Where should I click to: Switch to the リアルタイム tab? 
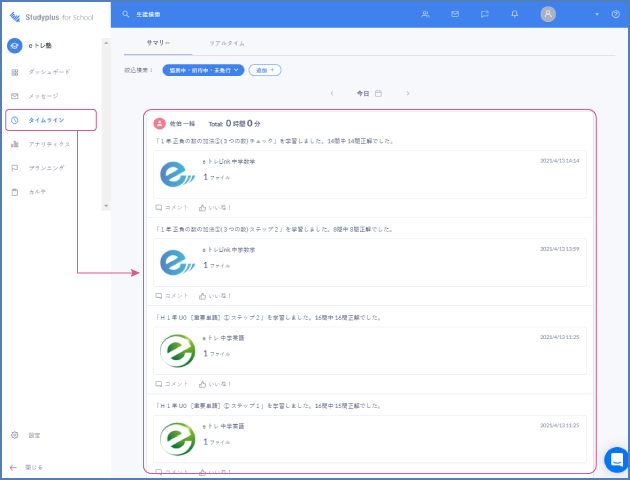227,43
